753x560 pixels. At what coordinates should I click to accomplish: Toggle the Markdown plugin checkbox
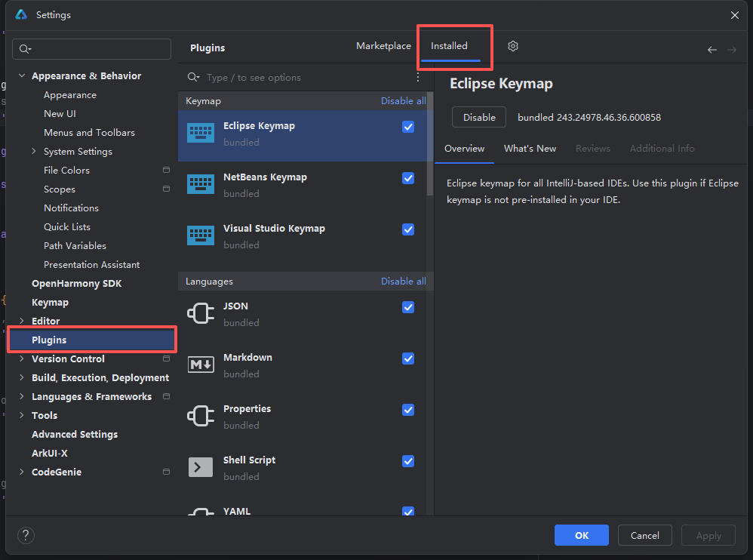408,358
